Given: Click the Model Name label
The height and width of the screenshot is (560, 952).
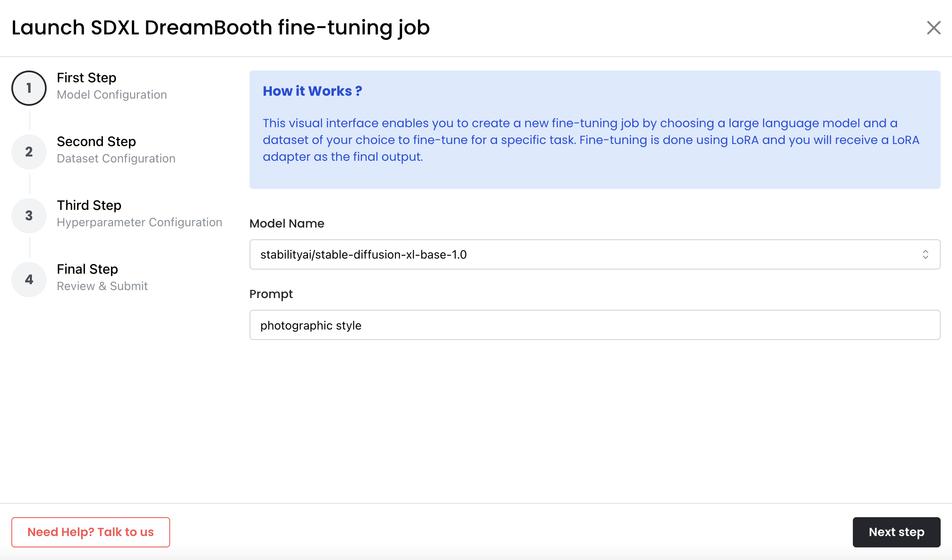Looking at the screenshot, I should 287,223.
